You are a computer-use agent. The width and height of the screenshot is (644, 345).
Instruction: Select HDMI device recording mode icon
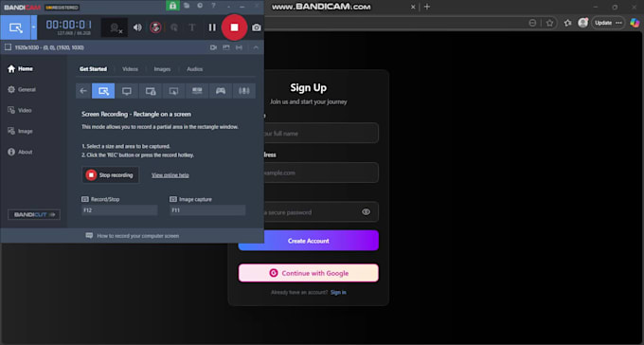click(x=197, y=91)
